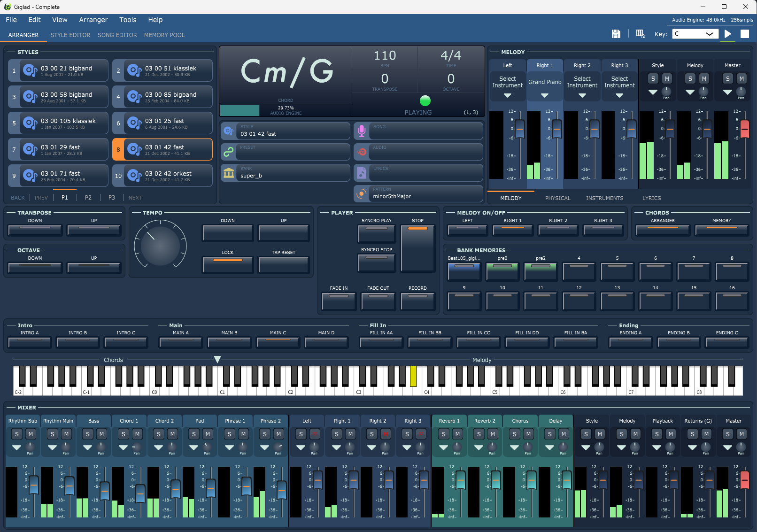This screenshot has height=532, width=757.
Task: Expand the Right 2 Select Instrument dropdown
Action: [x=582, y=95]
